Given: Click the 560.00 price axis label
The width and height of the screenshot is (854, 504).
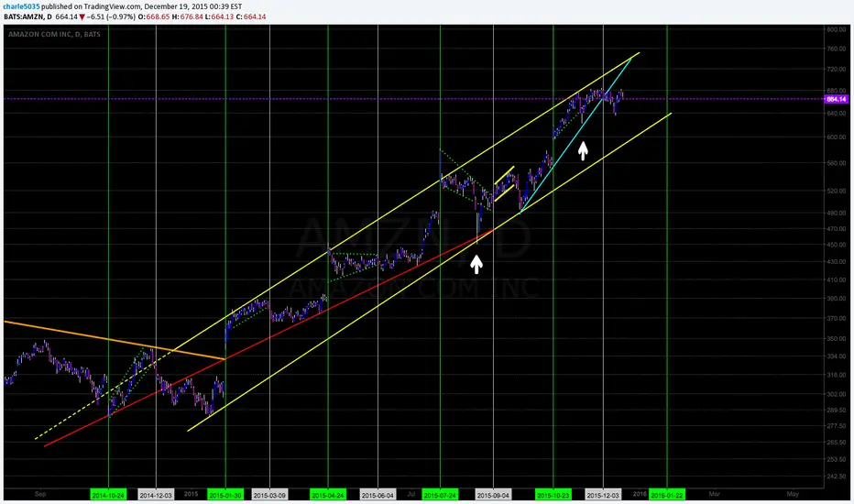Looking at the screenshot, I should (836, 163).
